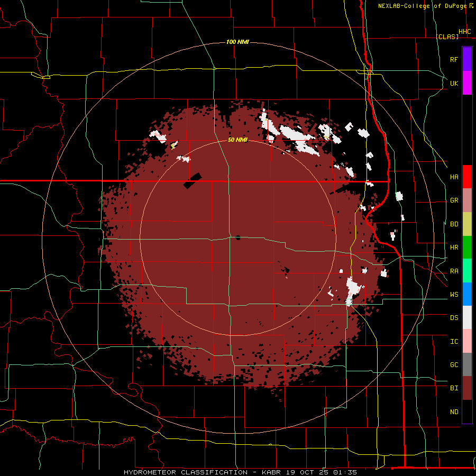
Task: Click the 50 NMI range ring label
Action: click(237, 140)
